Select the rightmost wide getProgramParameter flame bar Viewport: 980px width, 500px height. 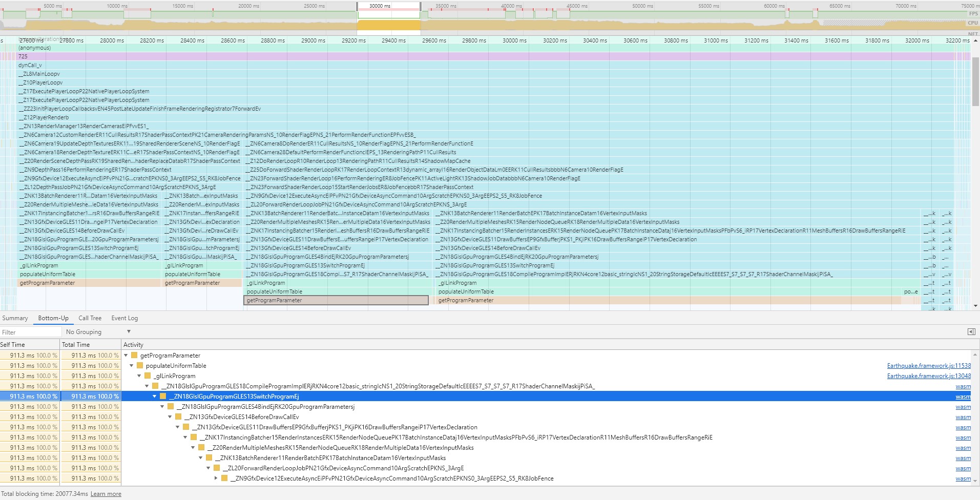[x=669, y=300]
